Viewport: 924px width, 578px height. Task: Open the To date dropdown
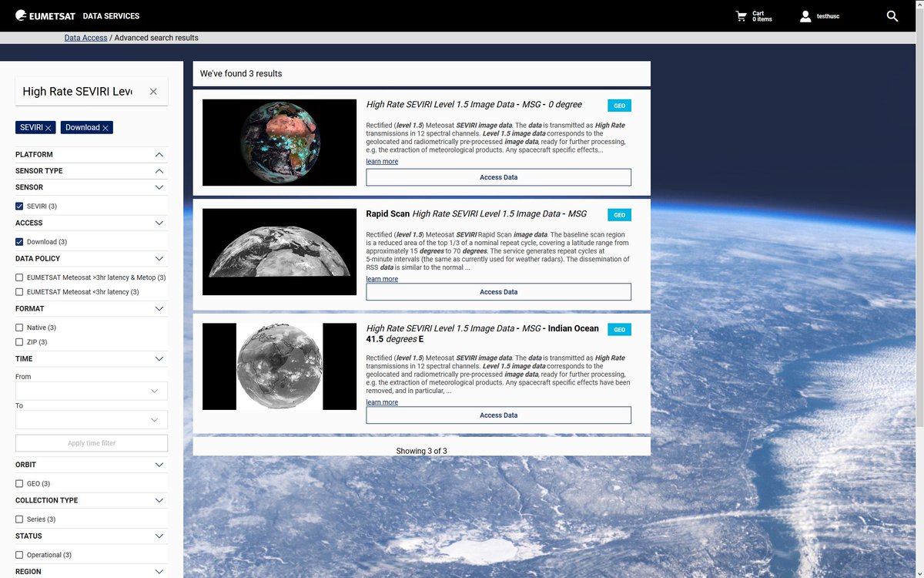tap(92, 420)
